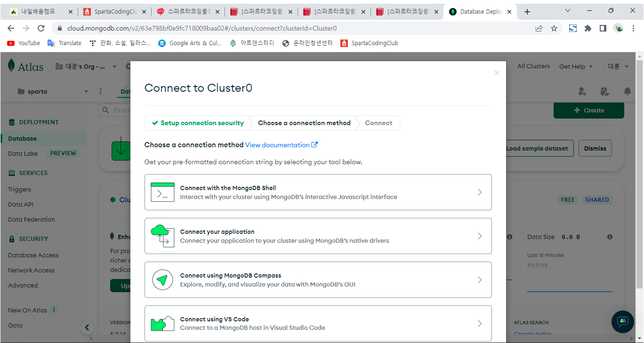This screenshot has width=644, height=343.
Task: Go back to the previous page
Action: pos(11,28)
